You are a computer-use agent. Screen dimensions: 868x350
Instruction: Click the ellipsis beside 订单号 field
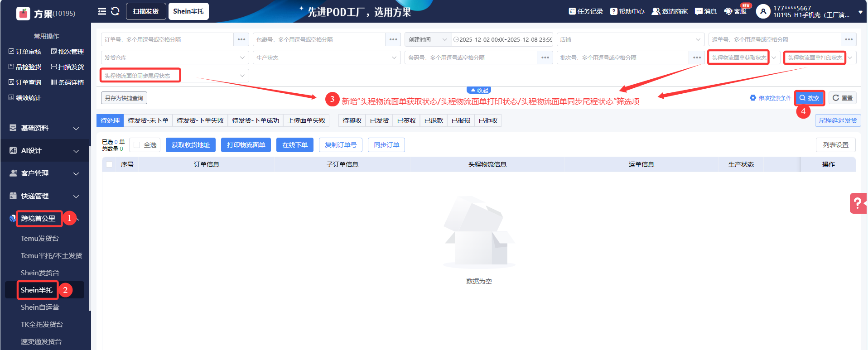(241, 39)
